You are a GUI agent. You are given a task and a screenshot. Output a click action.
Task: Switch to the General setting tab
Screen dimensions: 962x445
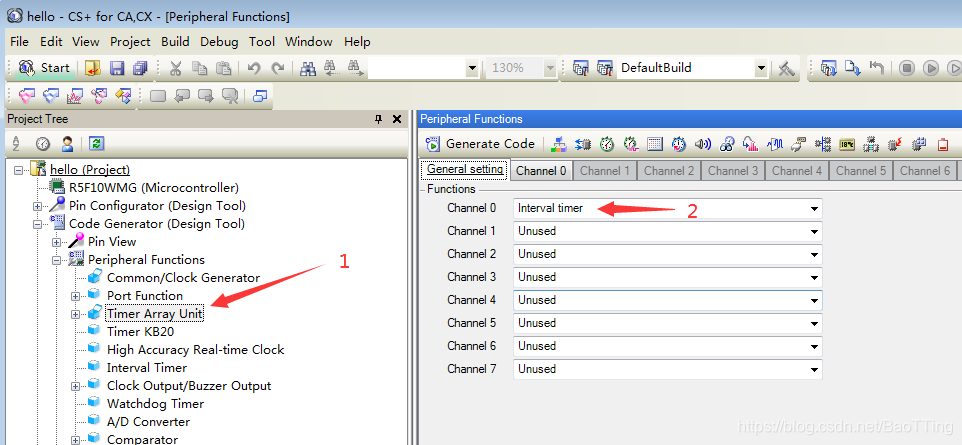click(465, 169)
